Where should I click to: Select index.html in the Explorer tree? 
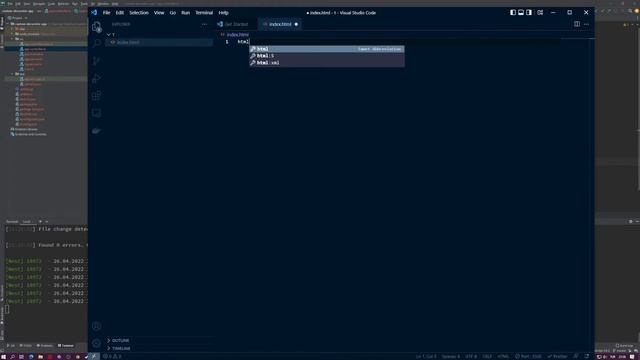point(159,42)
